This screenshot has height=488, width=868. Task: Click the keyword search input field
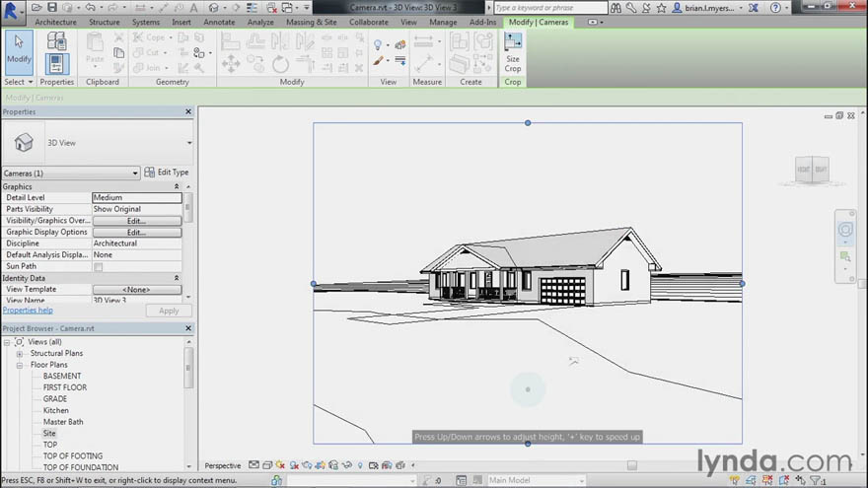[550, 8]
